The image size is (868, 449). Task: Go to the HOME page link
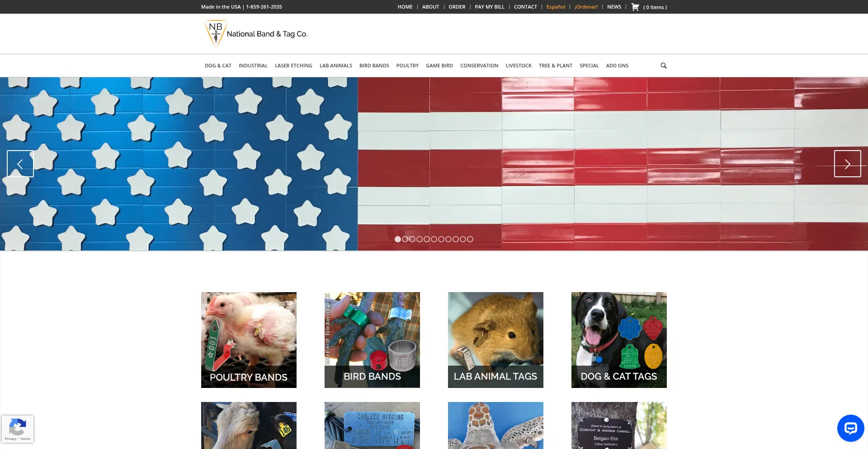coord(405,7)
